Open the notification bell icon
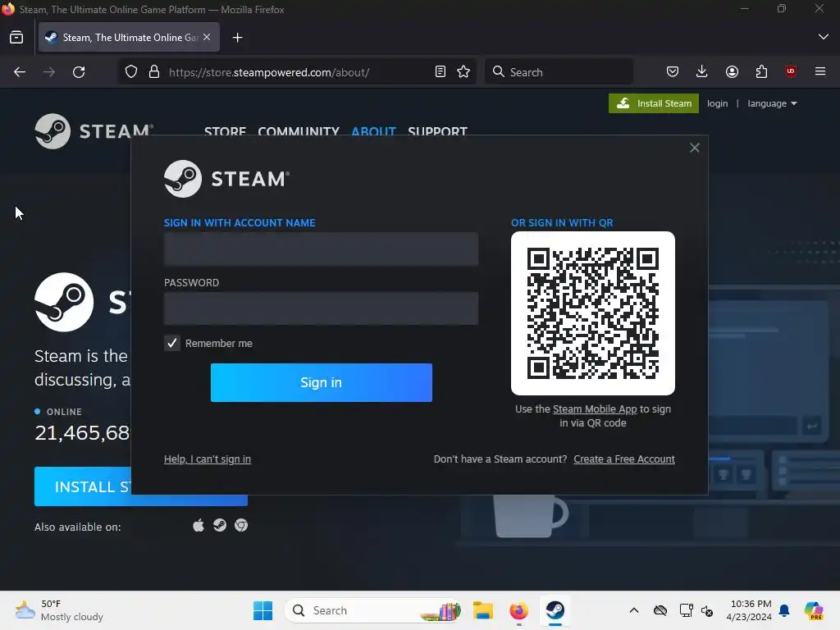The image size is (840, 630). tap(784, 610)
